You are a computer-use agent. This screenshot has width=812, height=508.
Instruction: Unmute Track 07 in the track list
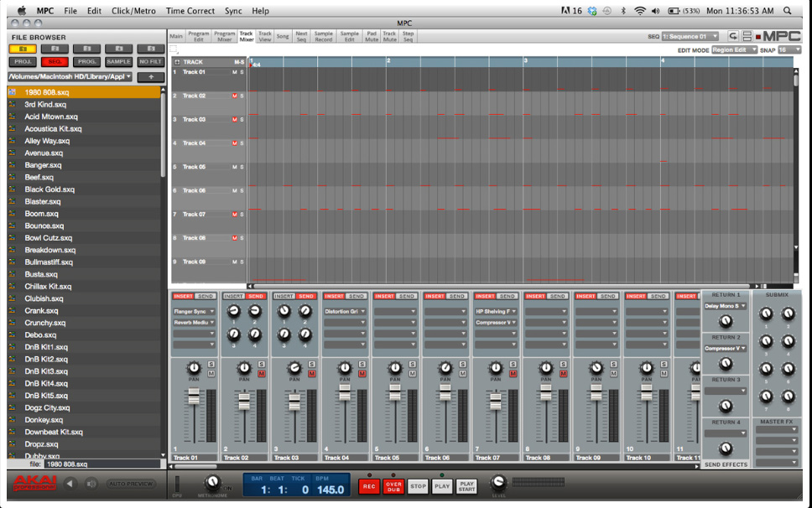pos(235,214)
